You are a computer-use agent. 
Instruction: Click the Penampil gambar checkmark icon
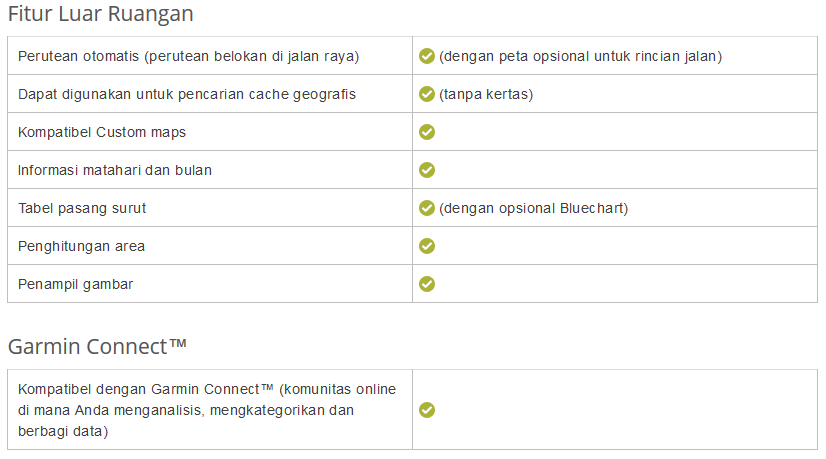tap(427, 284)
